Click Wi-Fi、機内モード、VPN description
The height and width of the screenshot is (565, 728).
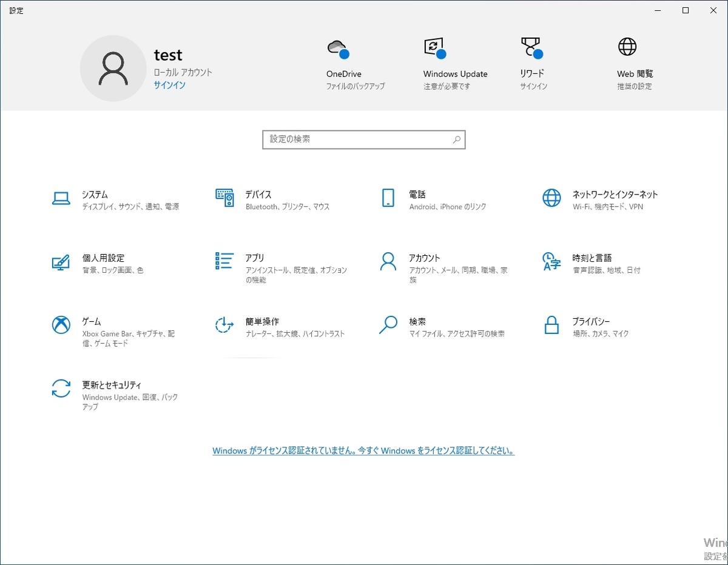[608, 207]
